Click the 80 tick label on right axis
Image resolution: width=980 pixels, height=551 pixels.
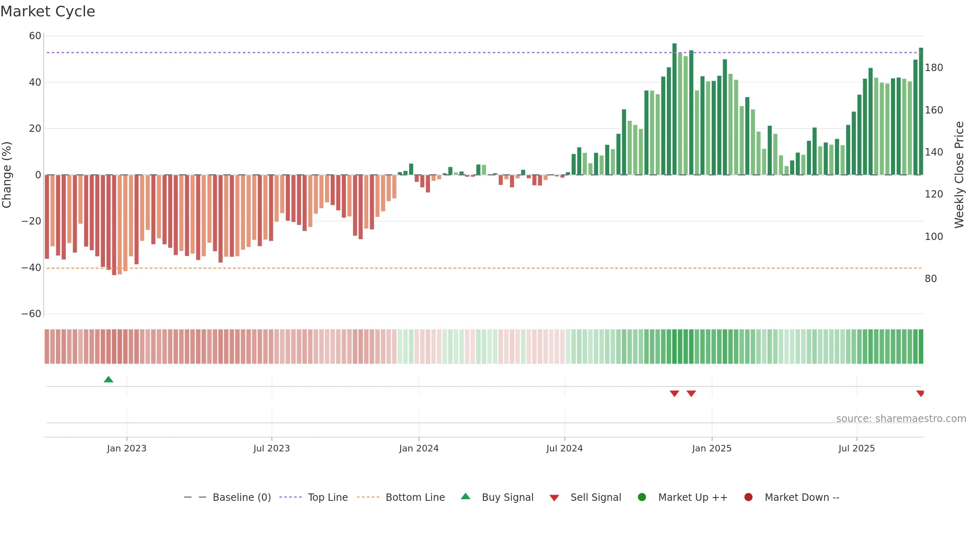click(931, 279)
